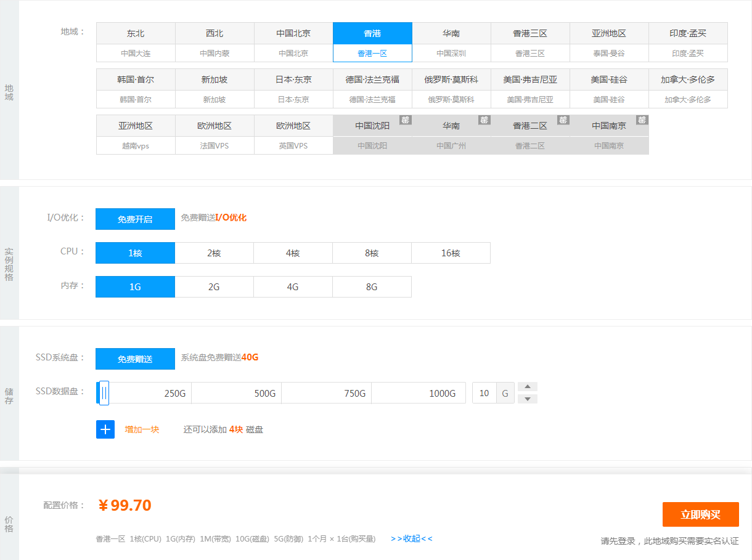Select 东北 中国大连 region
752x560 pixels.
(136, 43)
